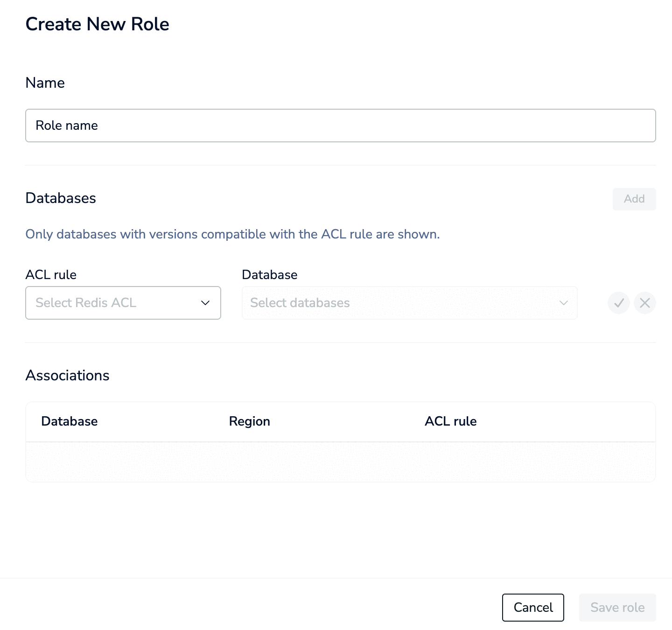Open the Select Redis ACL dropdown
Image resolution: width=672 pixels, height=630 pixels.
(117, 303)
